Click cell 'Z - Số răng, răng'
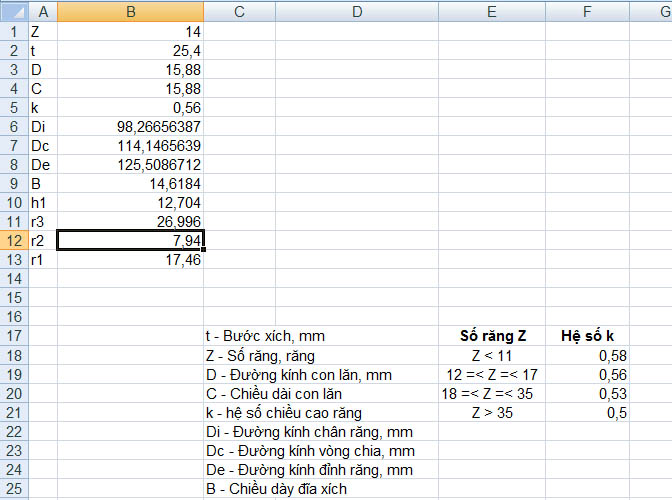Viewport: 672px width, 500px height. click(260, 356)
